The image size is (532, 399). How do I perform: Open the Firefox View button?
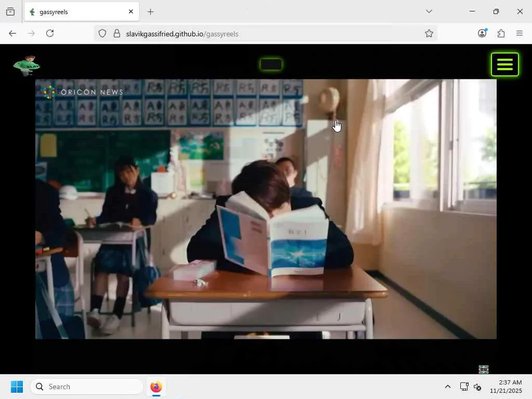click(10, 11)
